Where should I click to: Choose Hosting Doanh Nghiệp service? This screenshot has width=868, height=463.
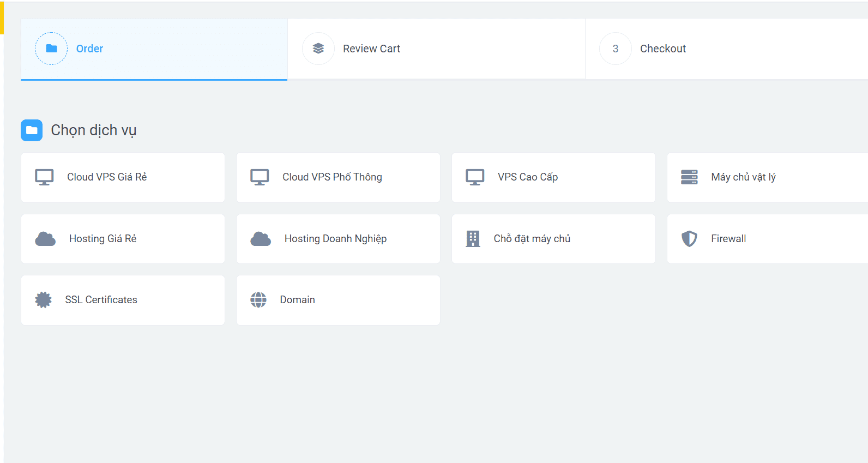click(x=335, y=239)
